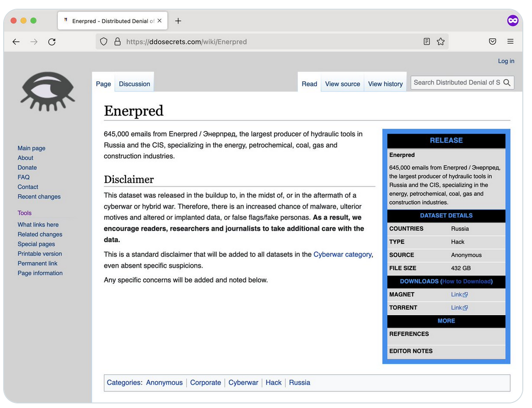Viewport: 532px width, 408px height.
Task: Select the Read tab
Action: point(310,84)
